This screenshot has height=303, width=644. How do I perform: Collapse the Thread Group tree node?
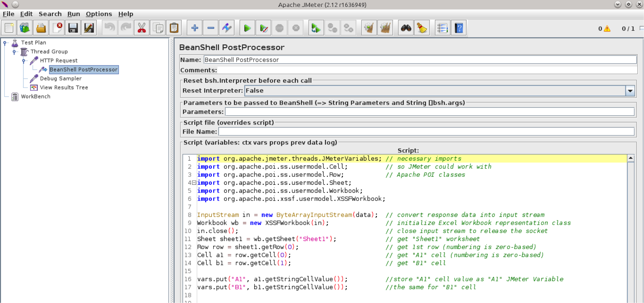(14, 52)
